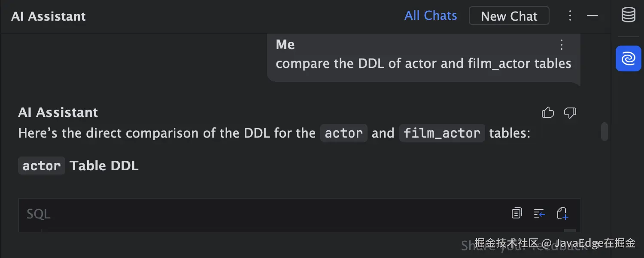This screenshot has height=258, width=644.
Task: Click the film_actor inline code reference
Action: (442, 133)
